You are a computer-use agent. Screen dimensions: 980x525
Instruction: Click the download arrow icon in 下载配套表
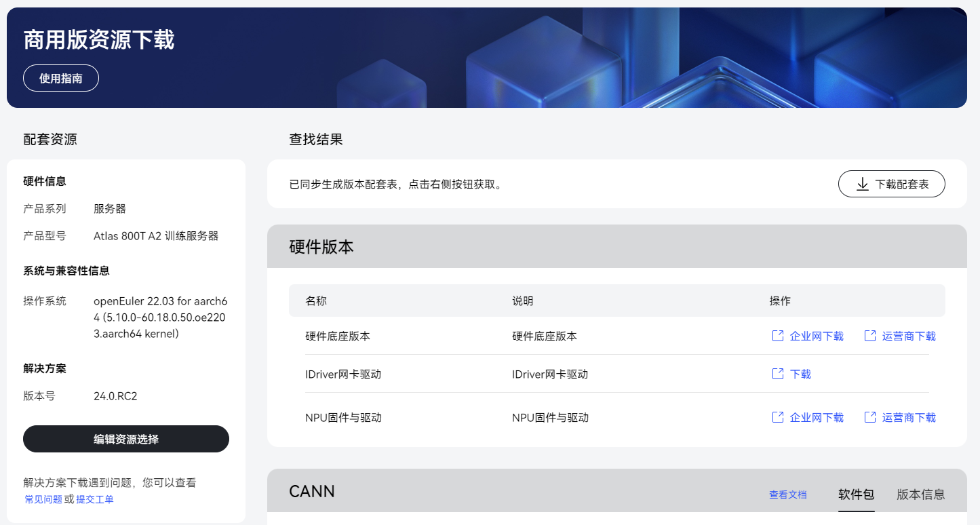[863, 184]
